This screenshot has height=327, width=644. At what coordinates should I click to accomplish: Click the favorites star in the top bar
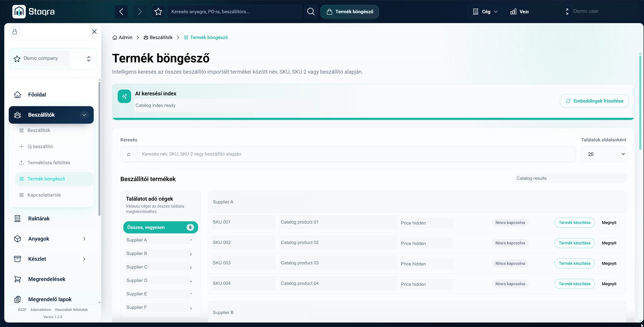(x=158, y=11)
